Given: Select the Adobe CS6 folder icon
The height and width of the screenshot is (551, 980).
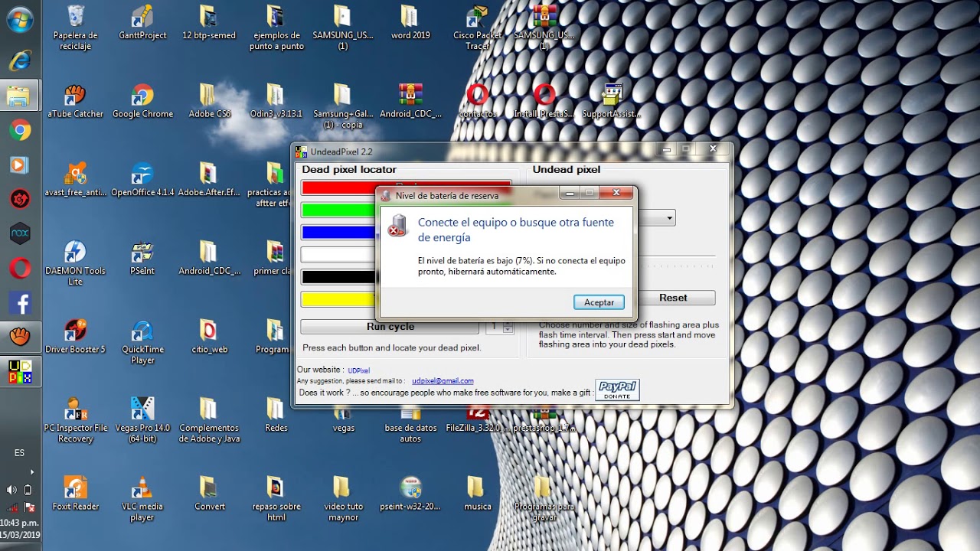Looking at the screenshot, I should (x=209, y=102).
